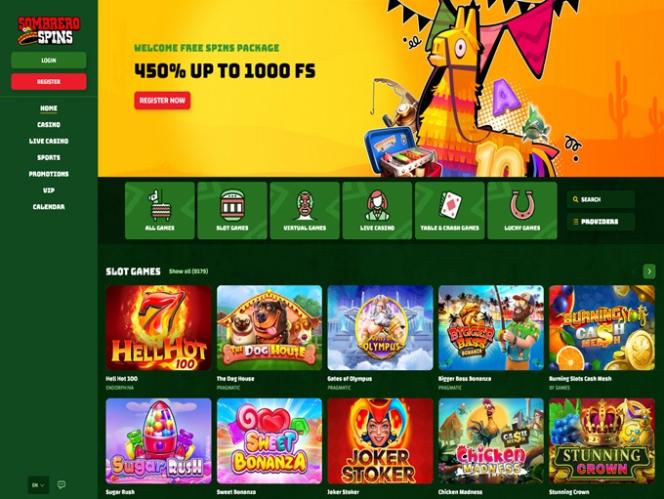The width and height of the screenshot is (664, 499).
Task: Click the Sombrero Spins logo
Action: click(49, 30)
